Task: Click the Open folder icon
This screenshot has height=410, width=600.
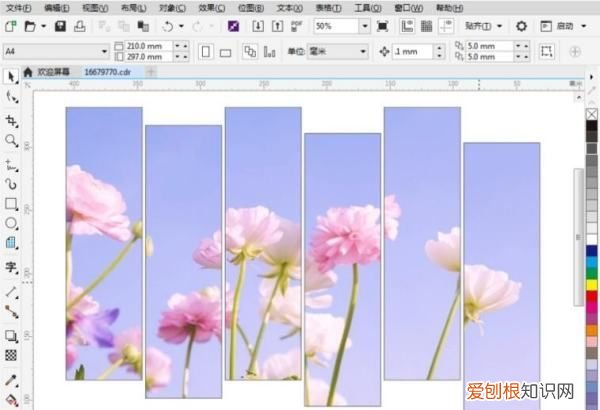Action: pyautogui.click(x=30, y=26)
